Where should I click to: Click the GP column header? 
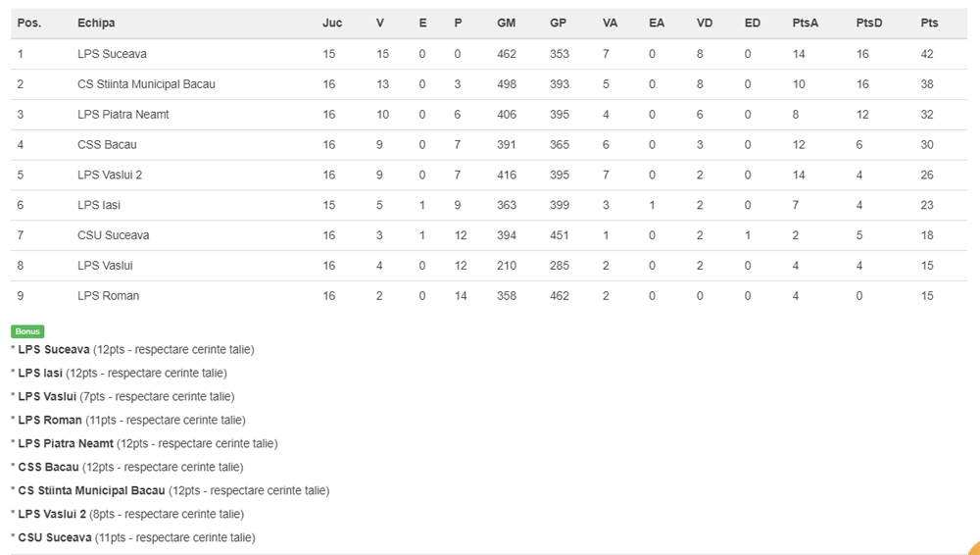tap(558, 23)
